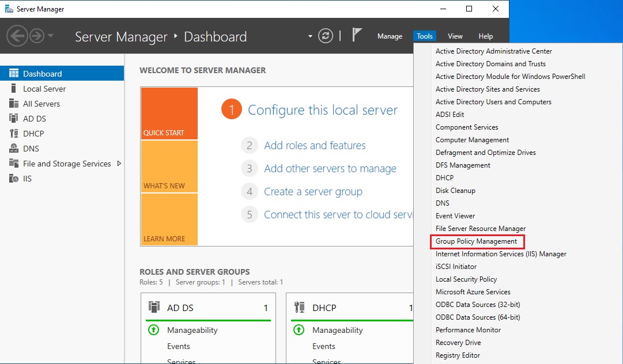Click the forward navigation arrow icon

[37, 36]
